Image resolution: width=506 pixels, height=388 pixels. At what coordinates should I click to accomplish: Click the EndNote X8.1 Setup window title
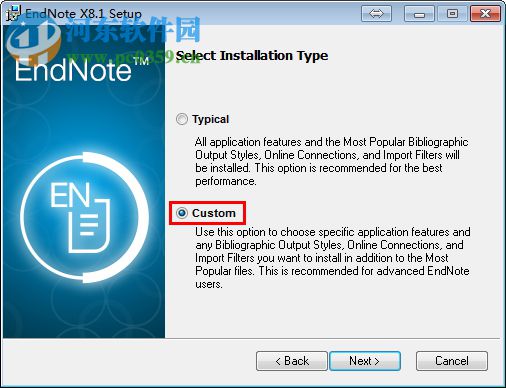[83, 14]
